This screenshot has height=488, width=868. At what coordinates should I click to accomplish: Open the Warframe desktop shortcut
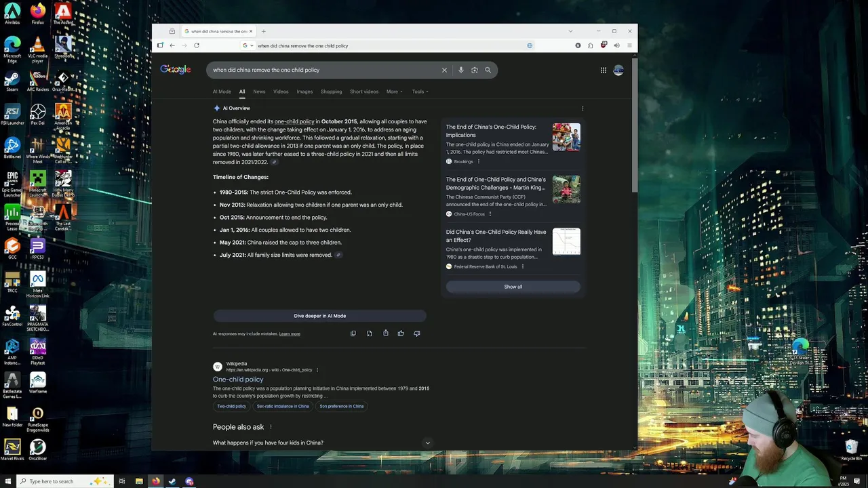click(38, 383)
